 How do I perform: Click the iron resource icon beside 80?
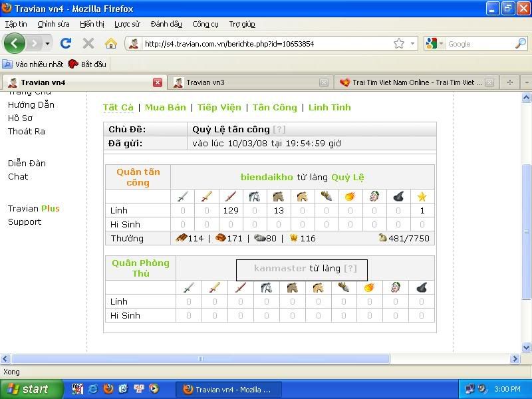pyautogui.click(x=260, y=238)
